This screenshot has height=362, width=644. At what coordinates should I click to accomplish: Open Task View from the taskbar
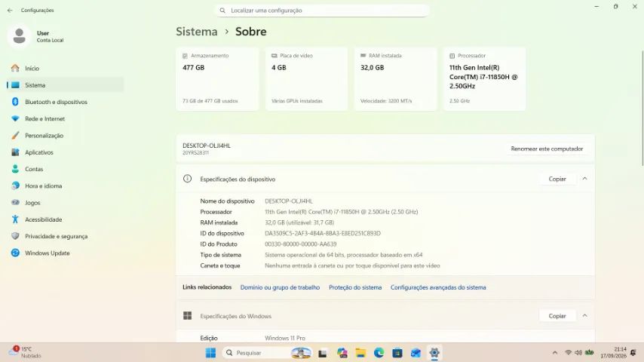pyautogui.click(x=323, y=353)
